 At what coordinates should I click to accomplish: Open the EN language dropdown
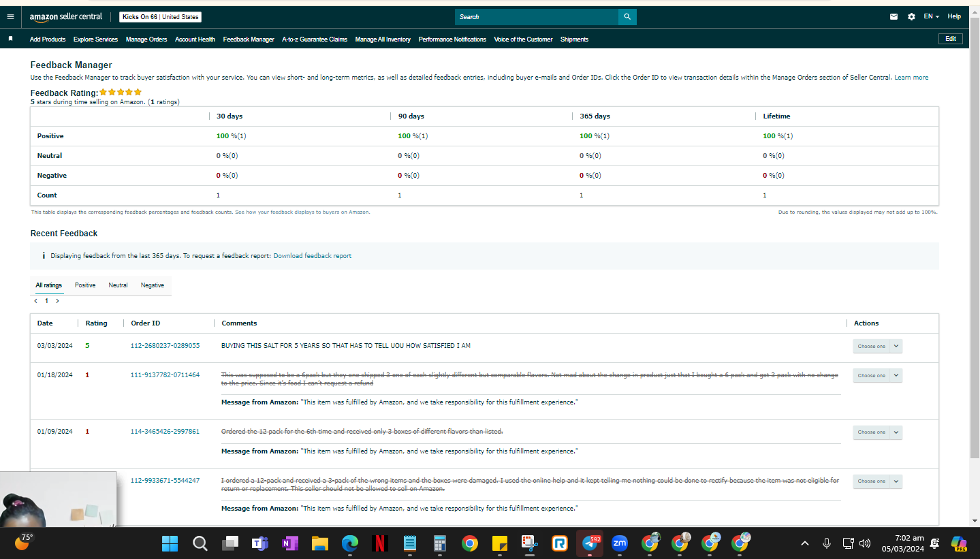coord(931,16)
